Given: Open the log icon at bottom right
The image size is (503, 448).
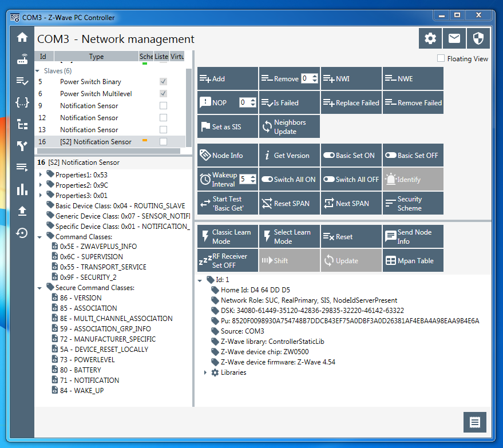Looking at the screenshot, I should point(474,422).
